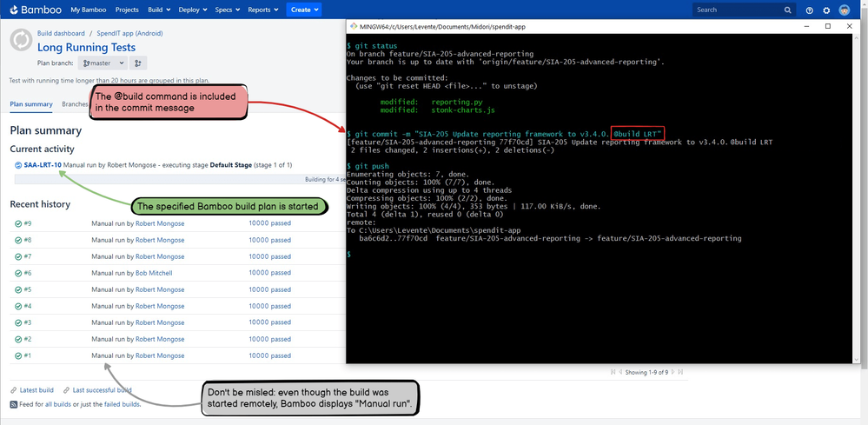Click terminal scrollbar down arrow
Image resolution: width=868 pixels, height=425 pixels.
(857, 360)
